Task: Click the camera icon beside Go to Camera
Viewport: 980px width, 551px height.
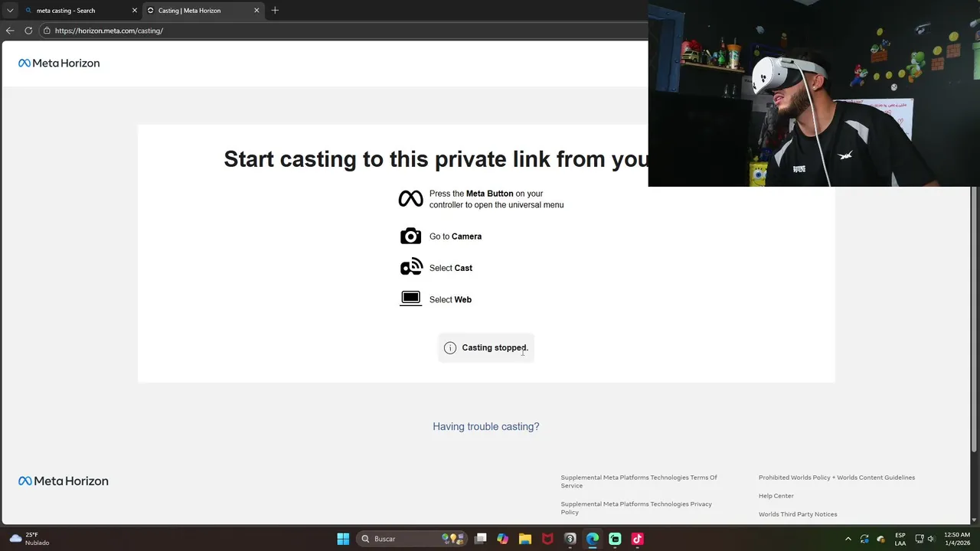Action: tap(410, 236)
